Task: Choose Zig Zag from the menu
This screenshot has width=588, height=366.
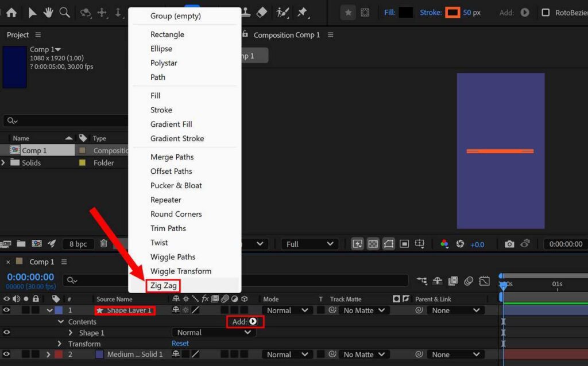Action: 164,286
